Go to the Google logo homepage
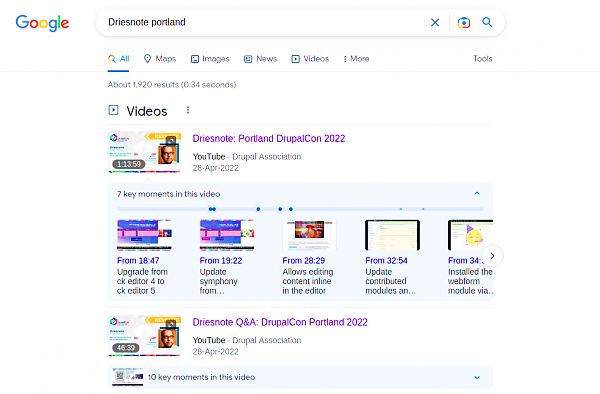600x394 pixels. click(42, 23)
